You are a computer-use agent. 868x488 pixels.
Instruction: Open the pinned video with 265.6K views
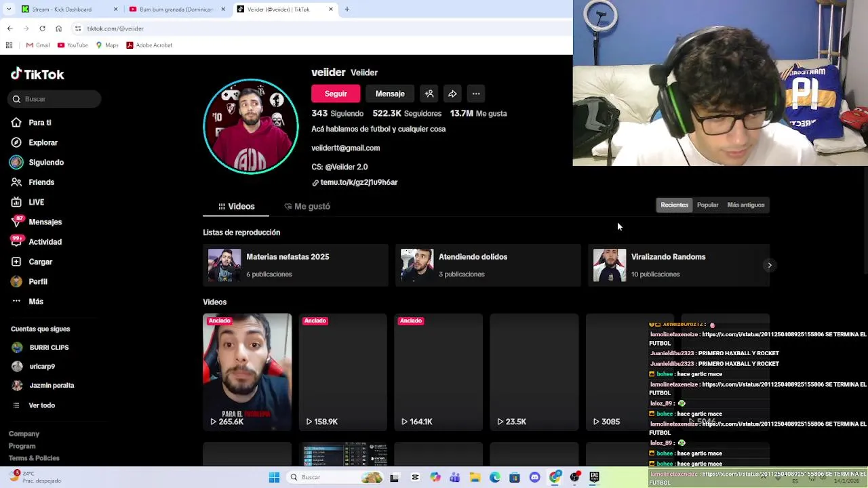[247, 372]
